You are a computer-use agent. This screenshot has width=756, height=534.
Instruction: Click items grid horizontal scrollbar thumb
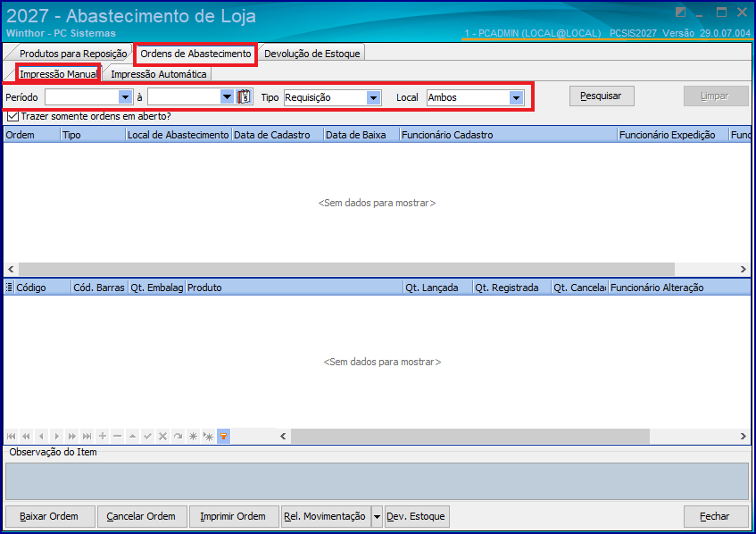coord(470,436)
